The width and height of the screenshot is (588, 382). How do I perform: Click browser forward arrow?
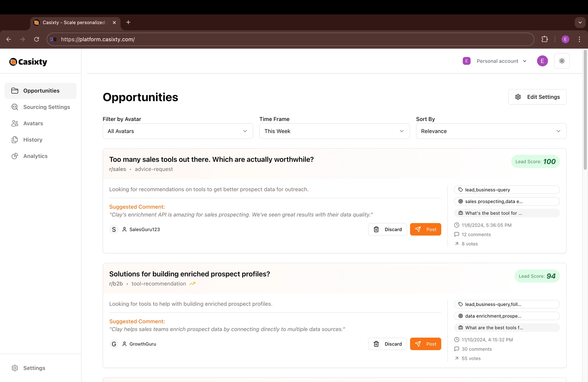tap(22, 39)
